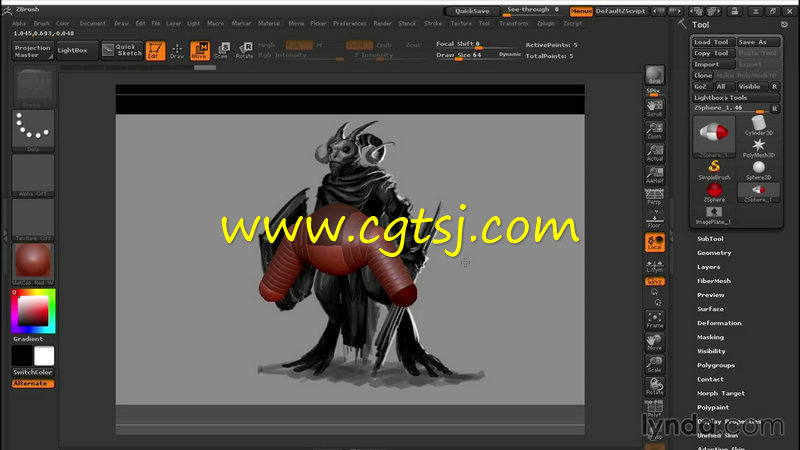Click the Rotate view icon on right shelf
Screen dimensions: 800x450
point(655,387)
